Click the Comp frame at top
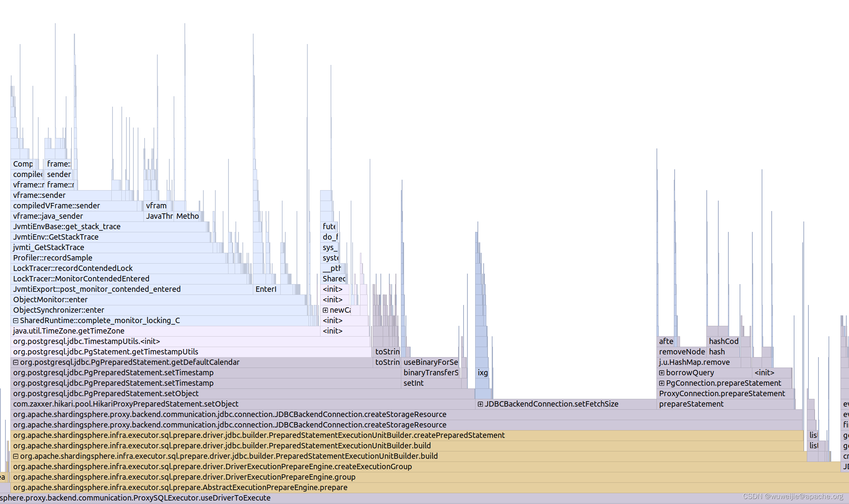The height and width of the screenshot is (504, 849). [x=22, y=164]
